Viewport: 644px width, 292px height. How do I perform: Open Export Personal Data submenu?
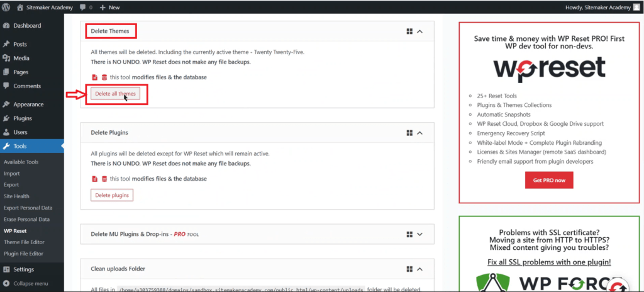[28, 208]
